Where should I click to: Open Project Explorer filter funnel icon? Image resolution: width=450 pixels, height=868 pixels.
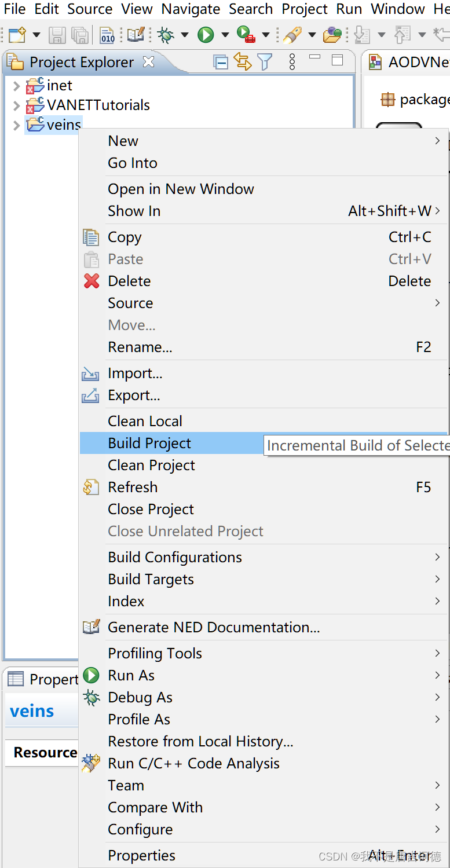click(265, 61)
